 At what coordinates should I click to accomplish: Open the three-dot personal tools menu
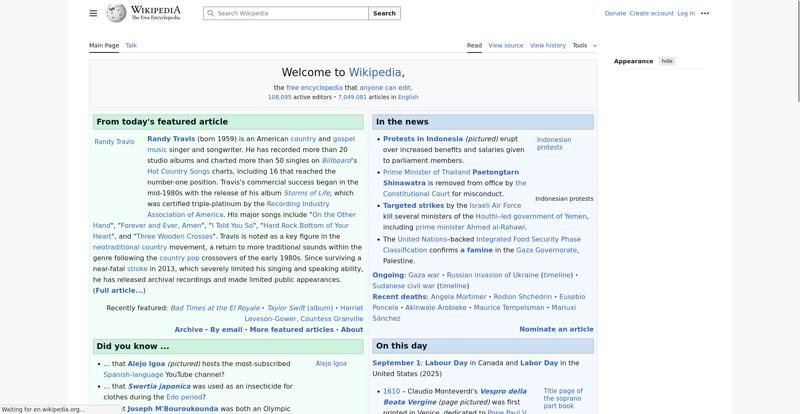[705, 13]
